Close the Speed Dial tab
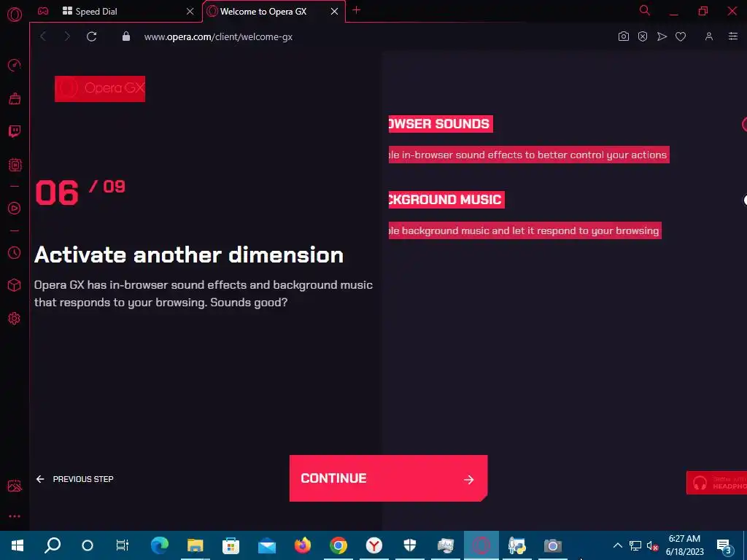This screenshot has width=747, height=560. [190, 12]
